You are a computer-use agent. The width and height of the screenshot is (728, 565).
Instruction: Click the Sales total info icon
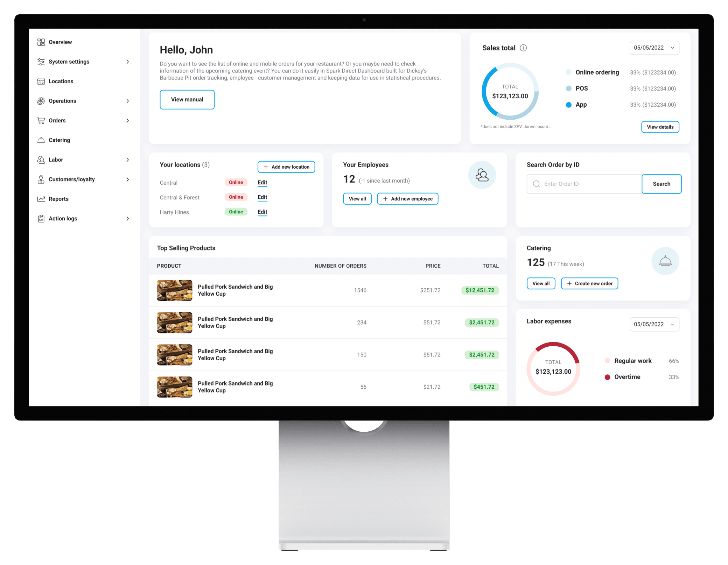(x=523, y=48)
